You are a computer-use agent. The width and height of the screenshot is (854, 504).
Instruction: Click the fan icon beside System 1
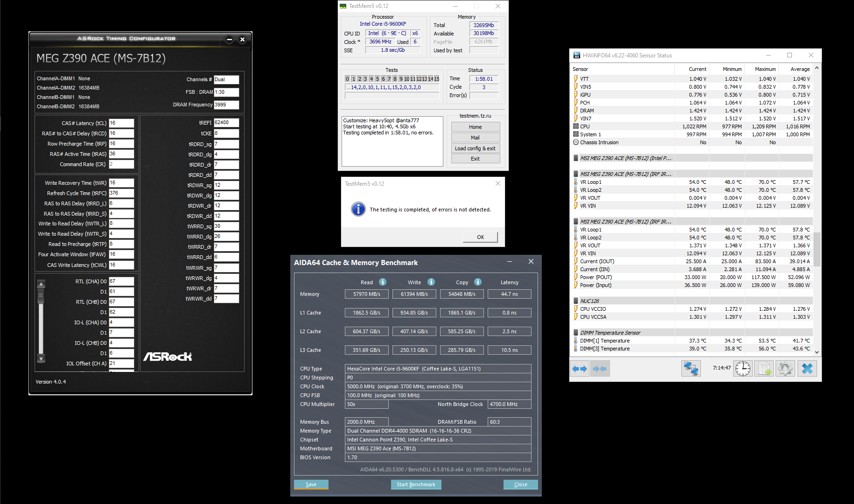576,134
